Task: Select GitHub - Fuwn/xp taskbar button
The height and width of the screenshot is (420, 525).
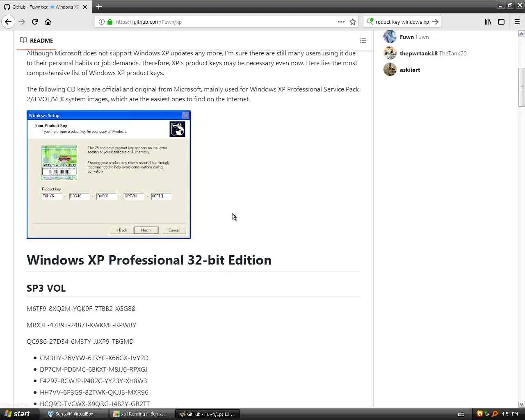Action: pyautogui.click(x=208, y=414)
